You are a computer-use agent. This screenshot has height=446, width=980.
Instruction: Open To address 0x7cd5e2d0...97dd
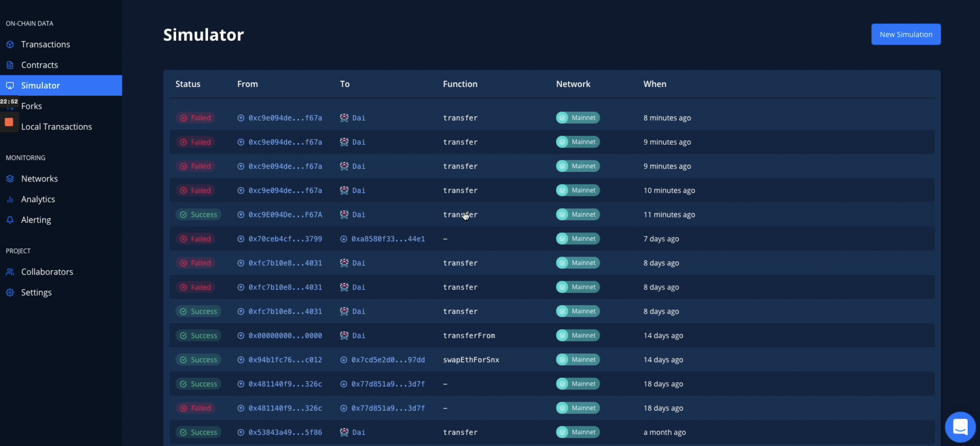pos(388,360)
